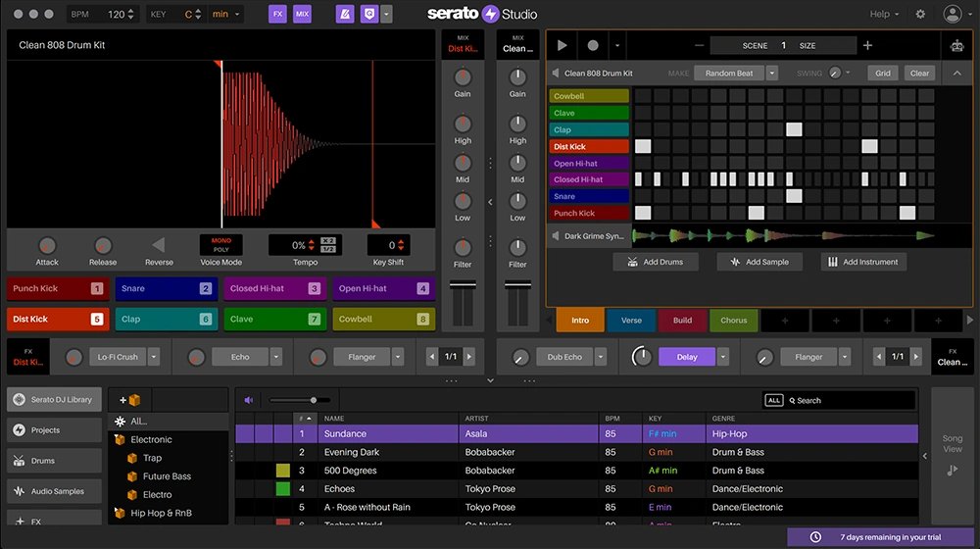Select the Chorus scene tab
980x549 pixels.
coord(733,321)
